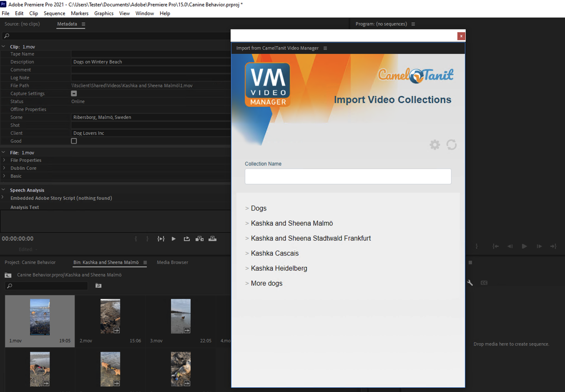Image resolution: width=565 pixels, height=392 pixels.
Task: Expand the Kashka Heidelberg collection
Action: pyautogui.click(x=247, y=268)
